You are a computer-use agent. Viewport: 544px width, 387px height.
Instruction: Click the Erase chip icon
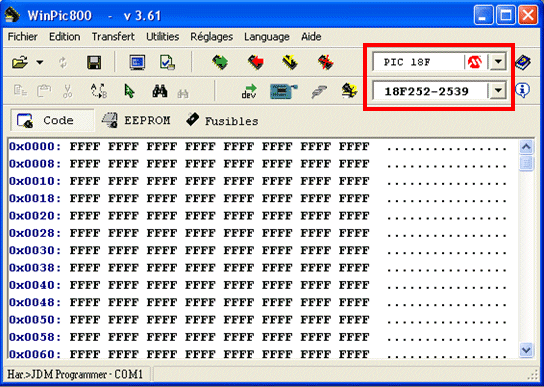[325, 62]
